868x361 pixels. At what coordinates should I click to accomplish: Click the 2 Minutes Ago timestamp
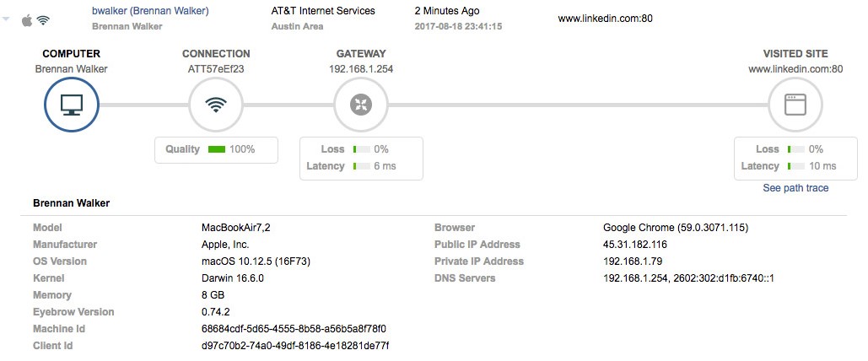point(447,10)
